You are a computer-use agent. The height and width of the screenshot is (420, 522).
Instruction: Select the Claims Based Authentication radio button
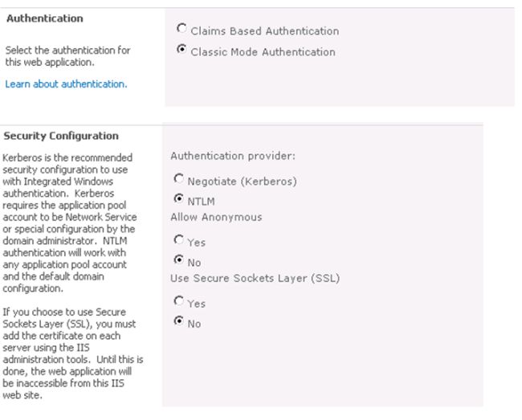(181, 29)
